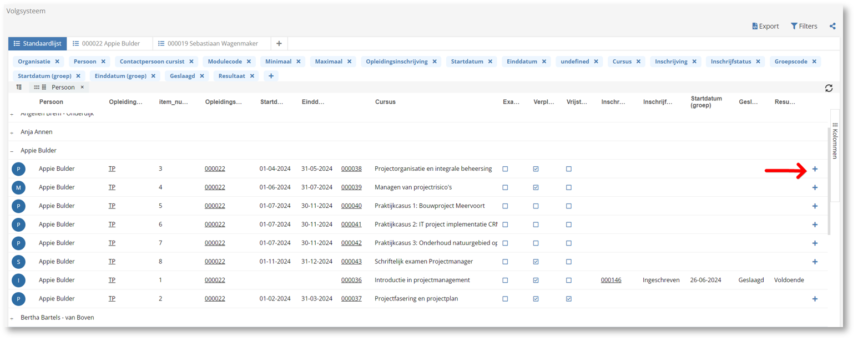This screenshot has height=347, width=868.
Task: Toggle the Exa… checkbox for Praktijkcasus 3
Action: pyautogui.click(x=505, y=243)
